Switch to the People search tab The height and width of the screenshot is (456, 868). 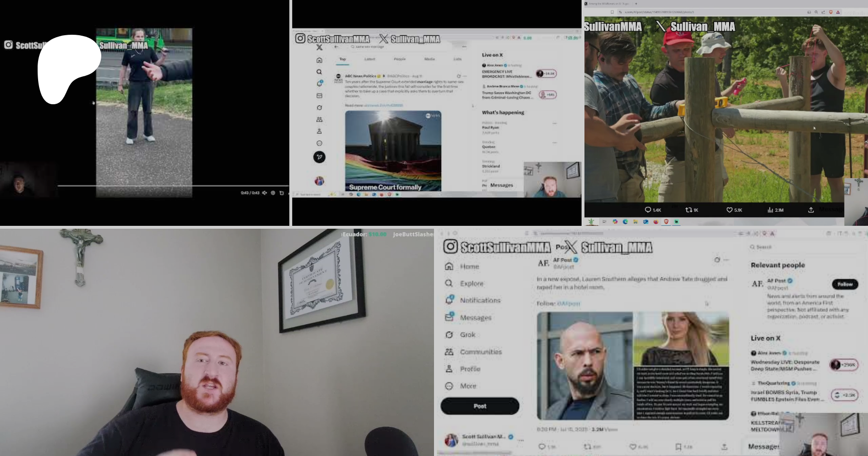[x=399, y=59]
